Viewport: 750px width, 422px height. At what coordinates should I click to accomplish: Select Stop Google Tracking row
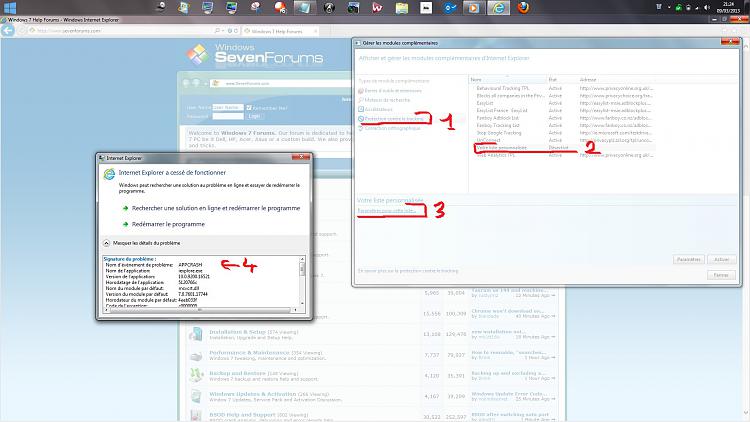[564, 133]
